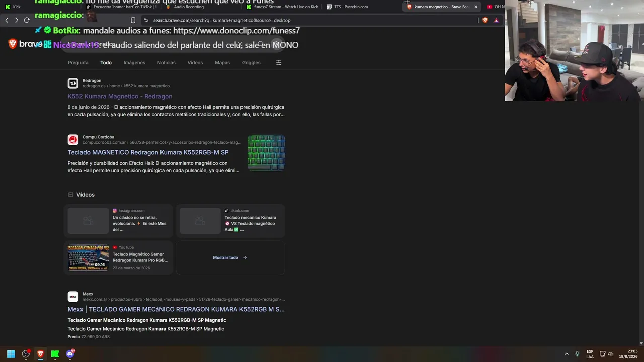644x362 pixels.
Task: Switch the ESP LAA keyboard language
Action: click(590, 354)
